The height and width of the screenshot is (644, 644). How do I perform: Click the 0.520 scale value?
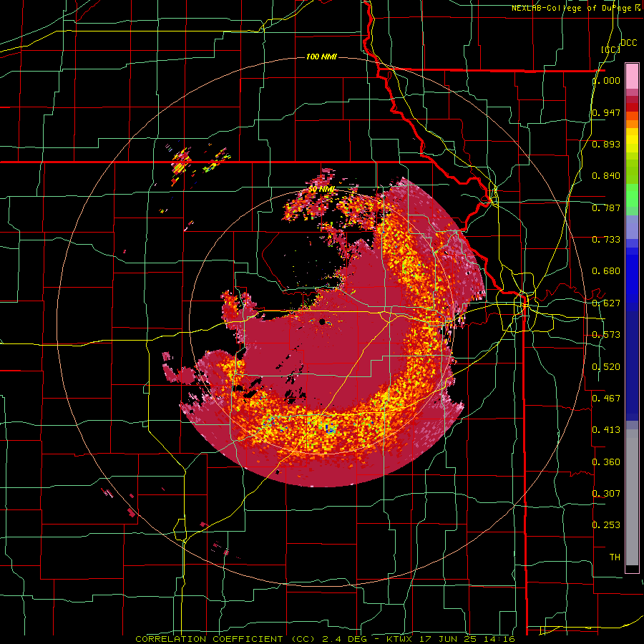606,367
